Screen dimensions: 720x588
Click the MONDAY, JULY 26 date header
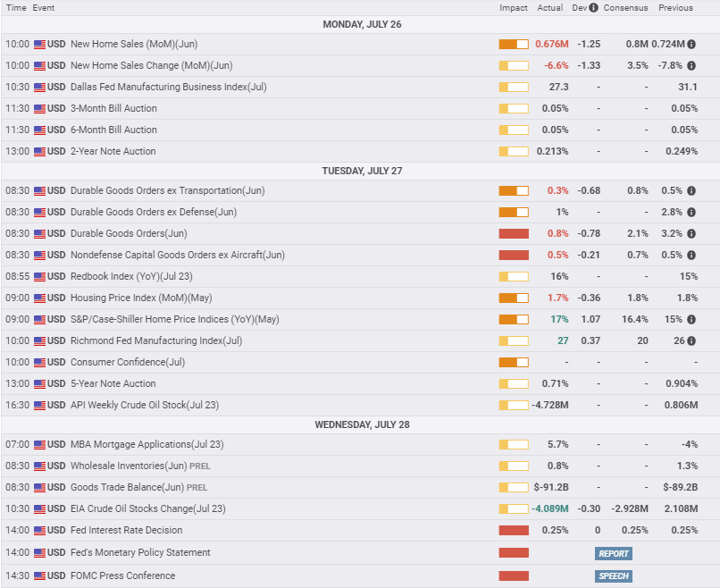click(362, 24)
